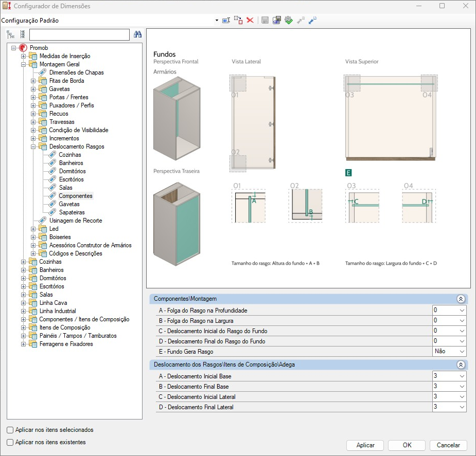Check Aplicar nos itens existentes
The image size is (476, 456).
click(10, 442)
